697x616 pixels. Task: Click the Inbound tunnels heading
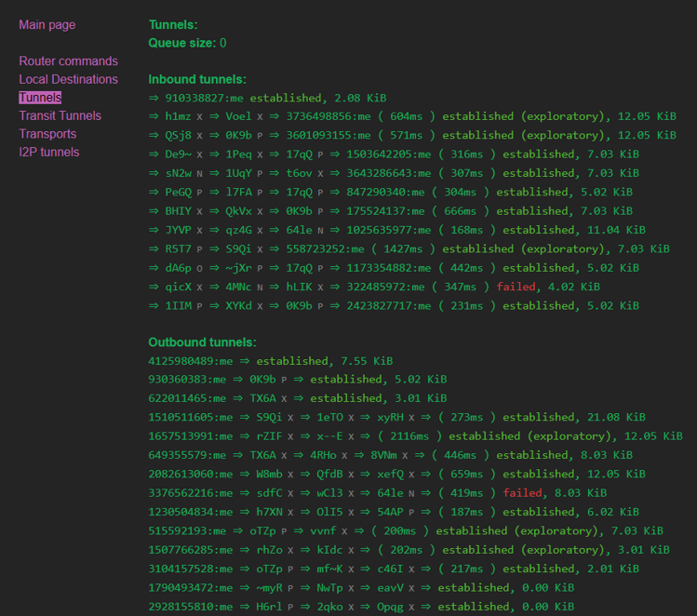[197, 79]
